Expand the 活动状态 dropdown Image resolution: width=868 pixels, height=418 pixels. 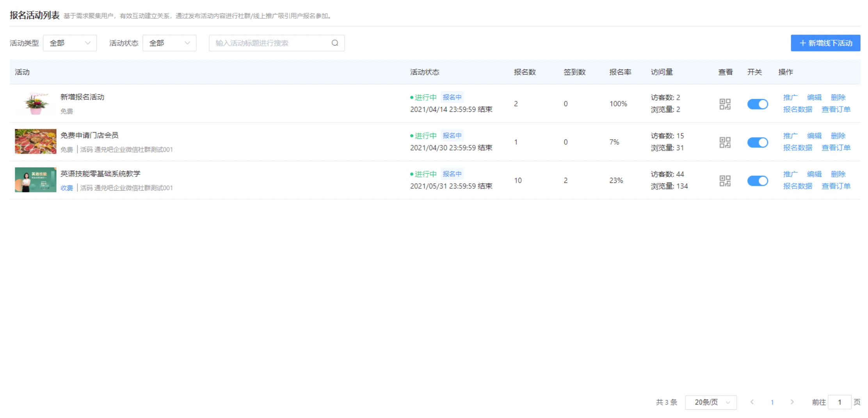pos(169,43)
